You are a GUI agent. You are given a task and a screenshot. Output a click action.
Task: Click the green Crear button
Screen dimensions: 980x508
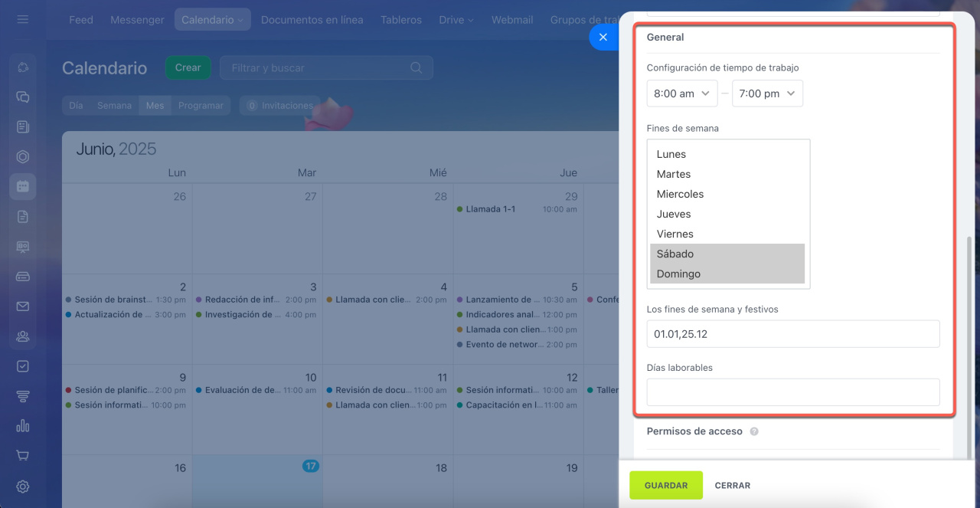[x=188, y=67]
